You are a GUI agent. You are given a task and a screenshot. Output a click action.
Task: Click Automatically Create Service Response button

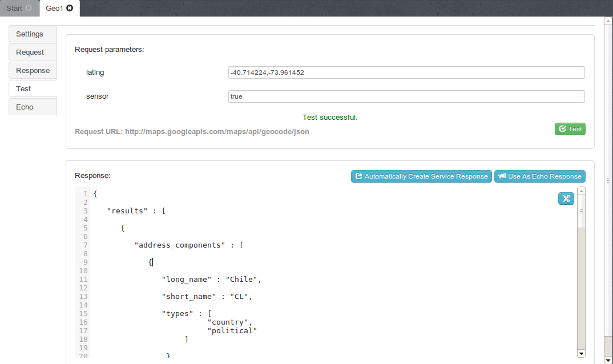click(x=421, y=176)
